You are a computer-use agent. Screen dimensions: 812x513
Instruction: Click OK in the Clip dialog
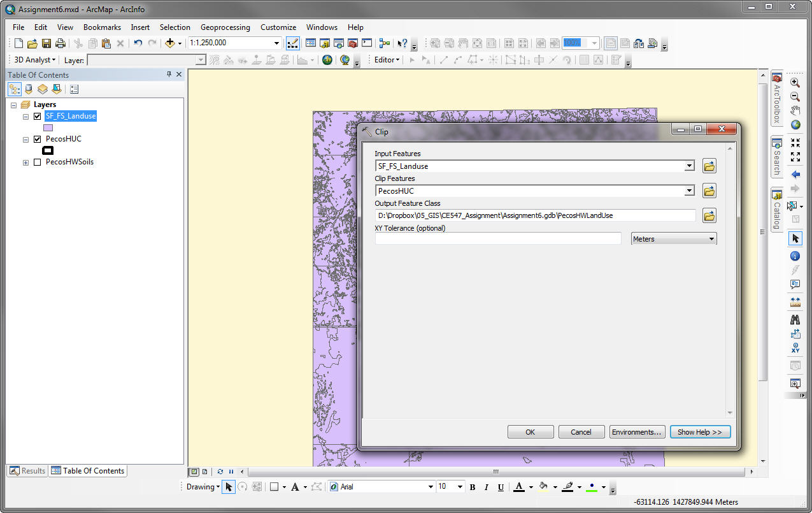coord(531,432)
